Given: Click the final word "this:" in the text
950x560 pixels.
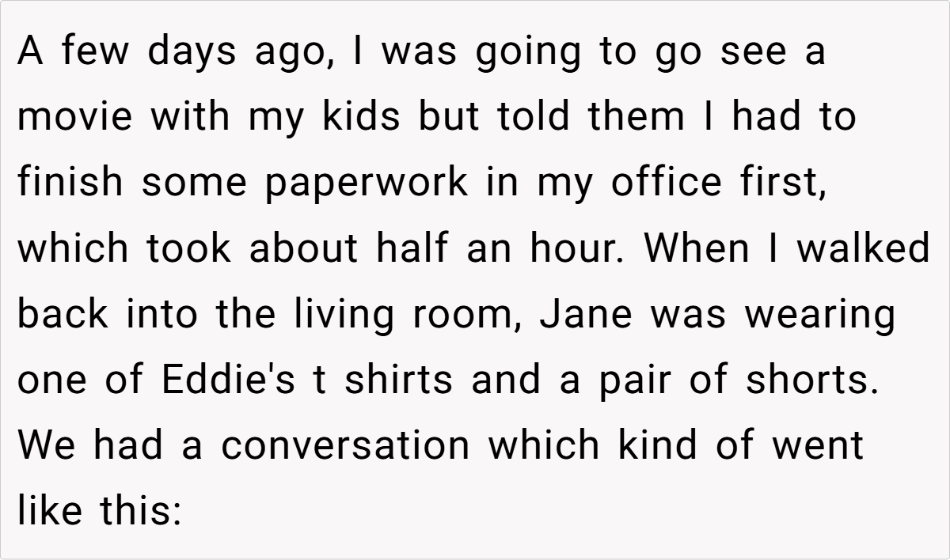Looking at the screenshot, I should click(138, 512).
